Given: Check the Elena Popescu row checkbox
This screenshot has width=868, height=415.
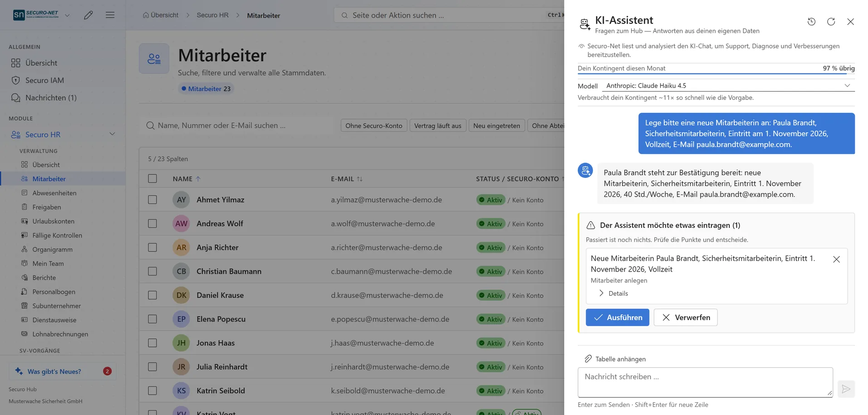Looking at the screenshot, I should point(153,319).
